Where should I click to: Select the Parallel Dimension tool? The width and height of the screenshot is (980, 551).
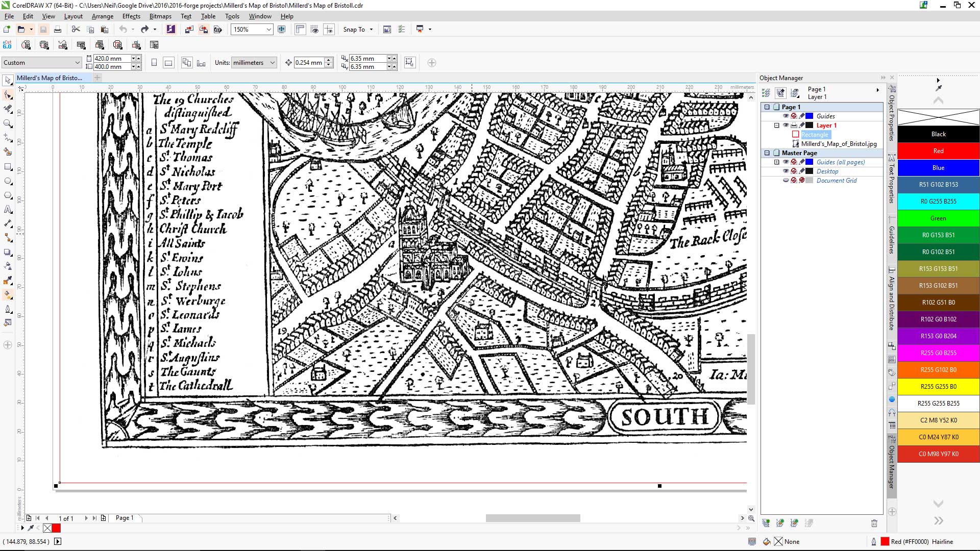(8, 224)
